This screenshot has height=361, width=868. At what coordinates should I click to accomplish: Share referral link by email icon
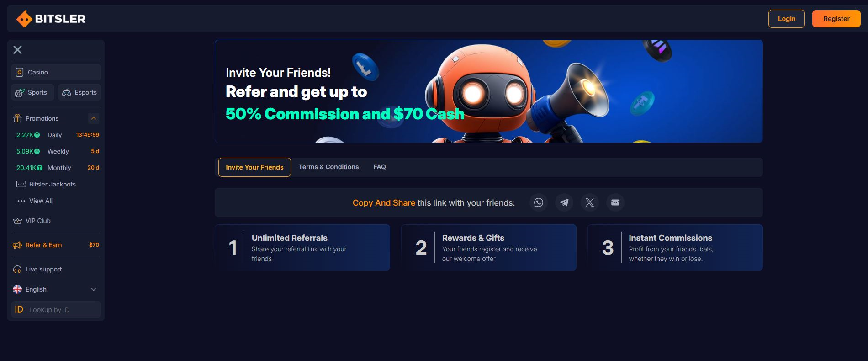(615, 202)
